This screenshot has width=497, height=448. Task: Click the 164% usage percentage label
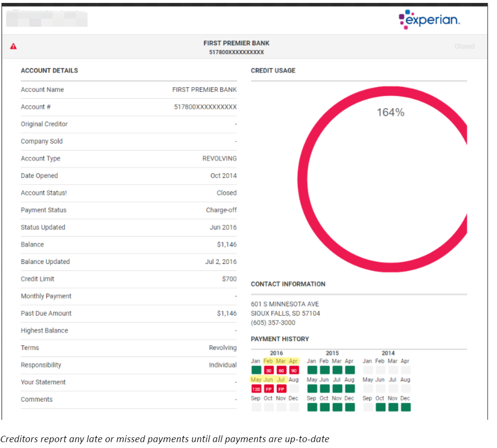pyautogui.click(x=390, y=112)
